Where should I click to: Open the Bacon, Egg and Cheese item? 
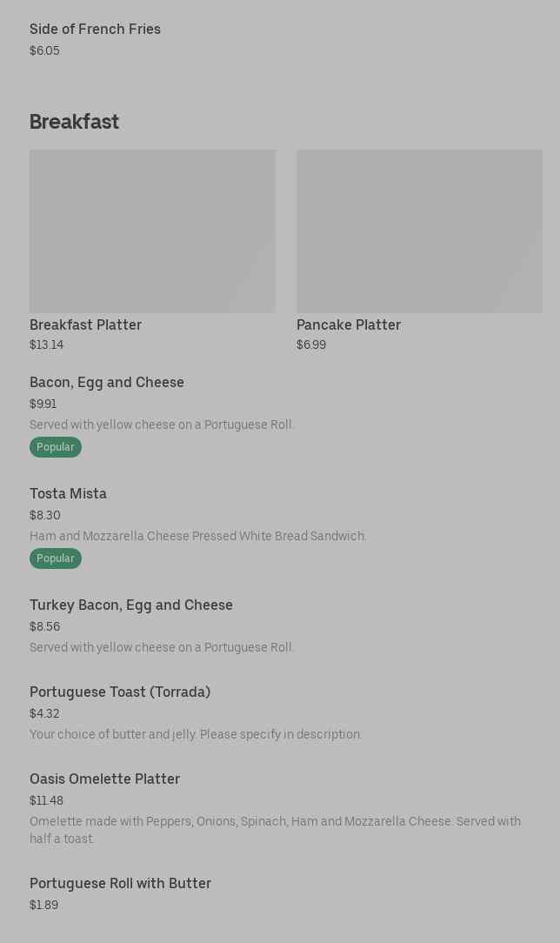coord(107,382)
